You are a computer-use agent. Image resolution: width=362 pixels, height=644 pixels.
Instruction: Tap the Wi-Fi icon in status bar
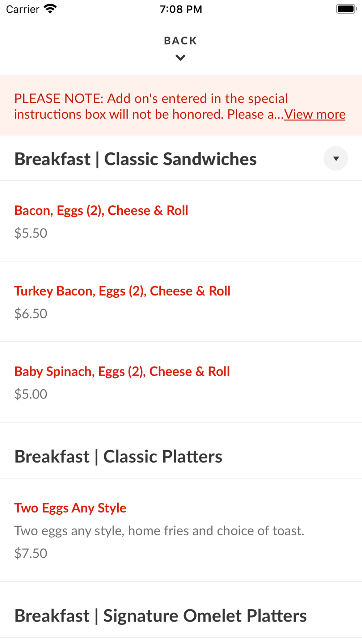[50, 9]
